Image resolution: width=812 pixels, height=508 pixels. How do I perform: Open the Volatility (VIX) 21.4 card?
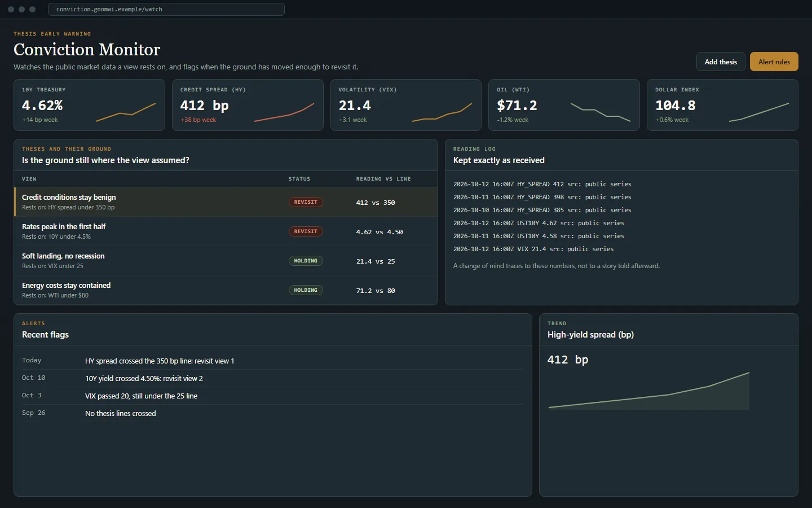406,105
